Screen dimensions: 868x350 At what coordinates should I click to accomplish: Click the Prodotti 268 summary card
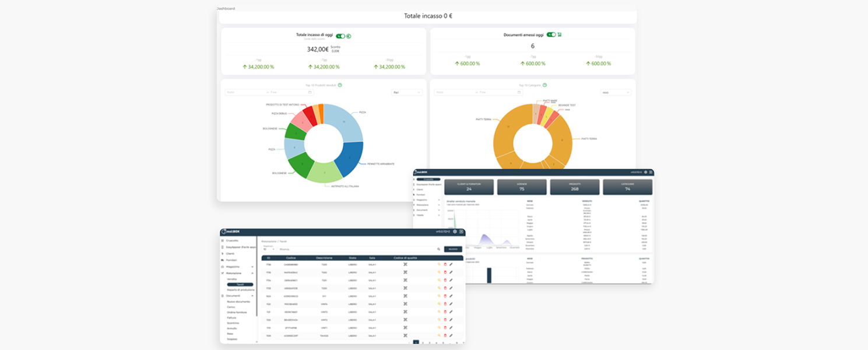pos(575,187)
